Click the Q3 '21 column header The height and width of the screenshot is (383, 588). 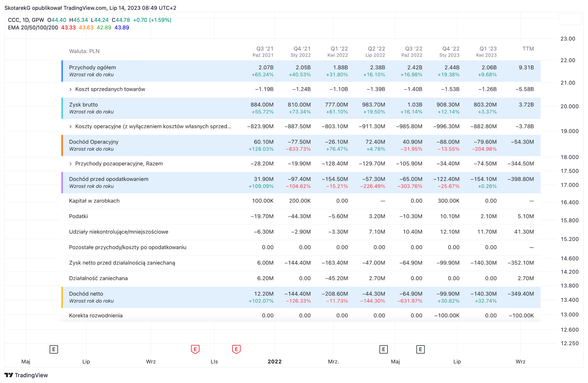pyautogui.click(x=263, y=52)
